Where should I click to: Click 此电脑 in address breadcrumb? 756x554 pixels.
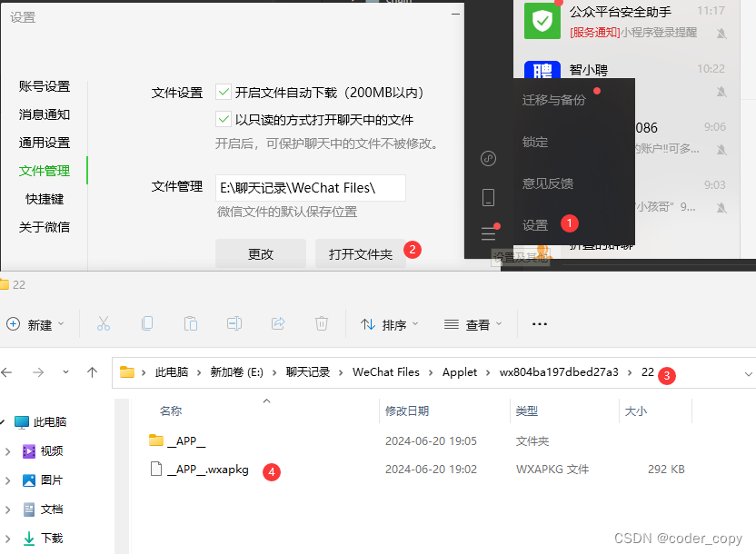pyautogui.click(x=172, y=371)
